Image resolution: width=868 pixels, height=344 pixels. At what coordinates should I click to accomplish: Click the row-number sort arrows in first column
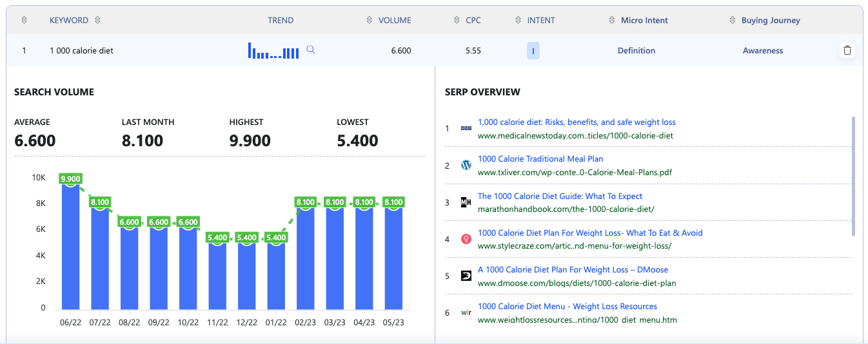(24, 20)
